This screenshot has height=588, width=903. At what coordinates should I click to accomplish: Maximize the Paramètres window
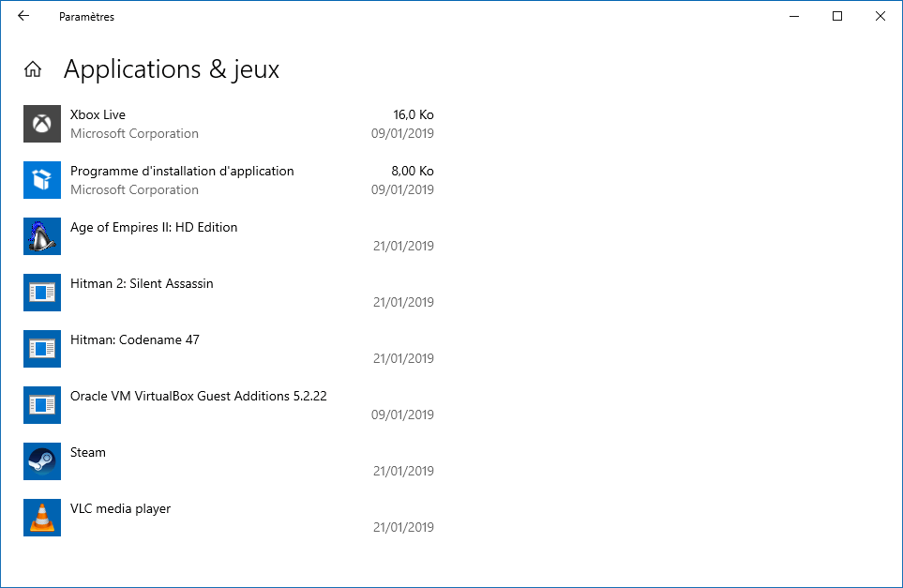pos(837,16)
